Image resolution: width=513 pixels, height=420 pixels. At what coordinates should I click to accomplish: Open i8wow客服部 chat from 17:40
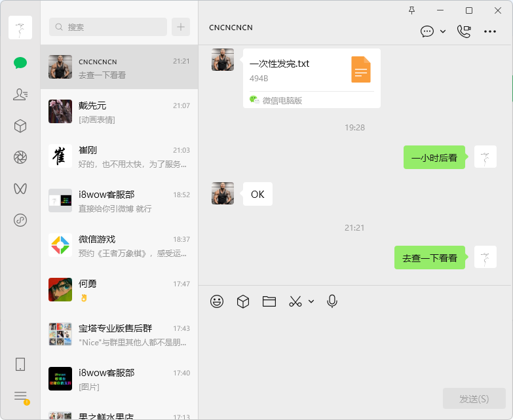point(119,379)
